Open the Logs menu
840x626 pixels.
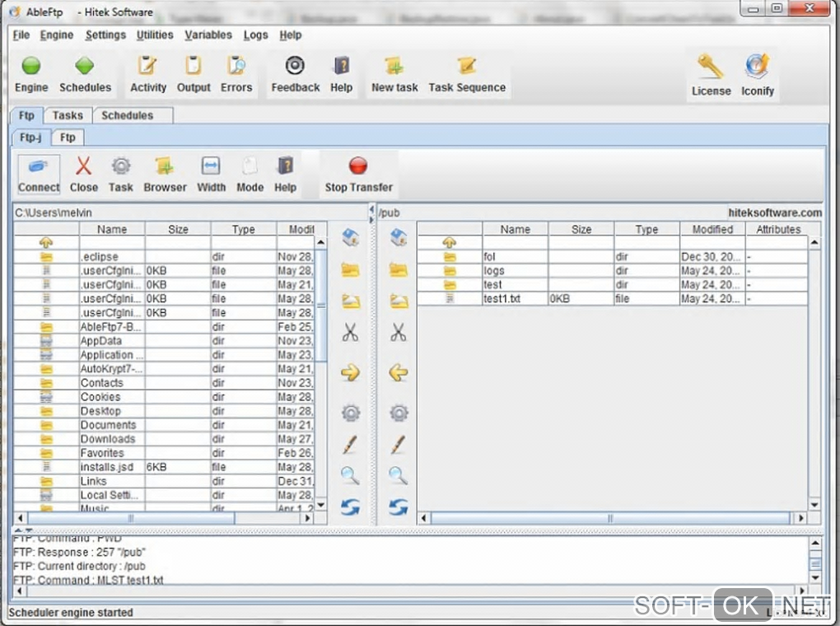pos(255,35)
